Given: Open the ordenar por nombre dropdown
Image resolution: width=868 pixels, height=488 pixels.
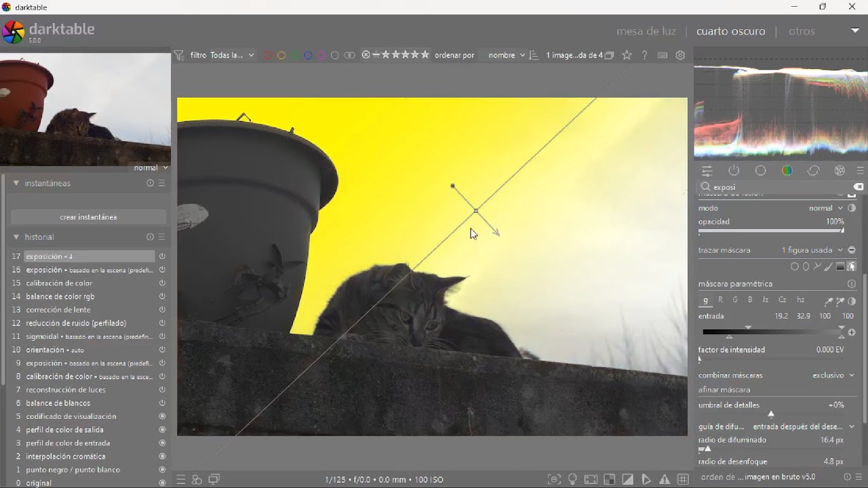Looking at the screenshot, I should click(x=506, y=56).
